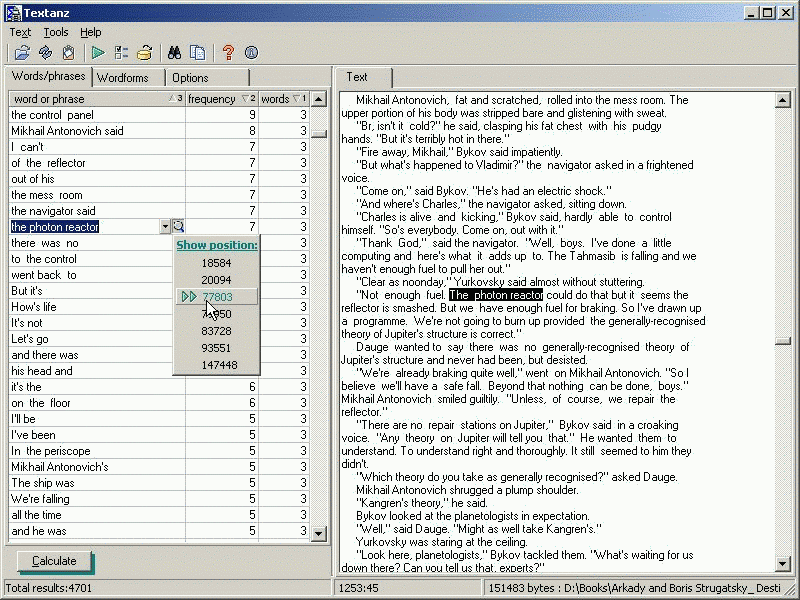The width and height of the screenshot is (800, 600).
Task: Select the row 'The ship was'
Action: (x=159, y=483)
